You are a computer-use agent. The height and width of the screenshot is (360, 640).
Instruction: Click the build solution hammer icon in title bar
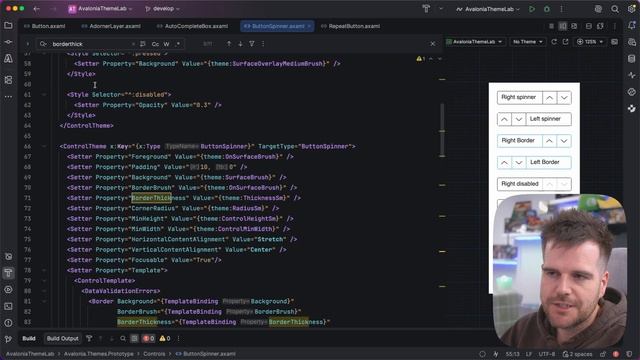tap(426, 9)
